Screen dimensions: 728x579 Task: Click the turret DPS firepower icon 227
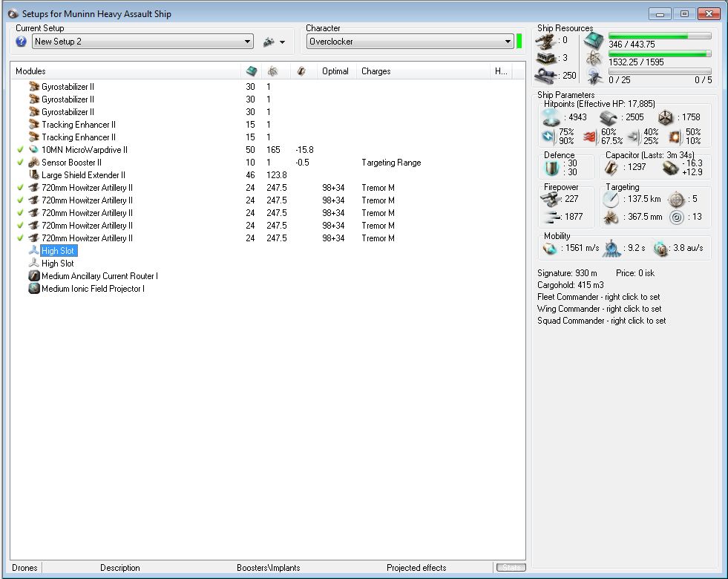tap(551, 200)
